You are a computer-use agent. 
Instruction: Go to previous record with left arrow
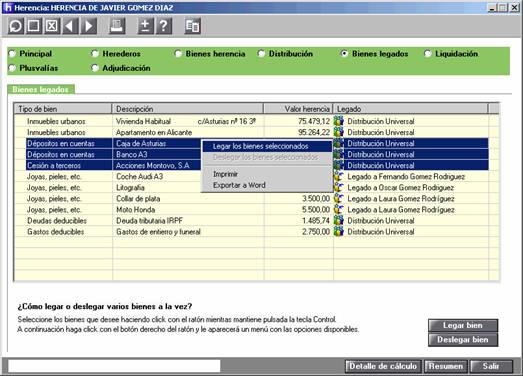[x=70, y=26]
